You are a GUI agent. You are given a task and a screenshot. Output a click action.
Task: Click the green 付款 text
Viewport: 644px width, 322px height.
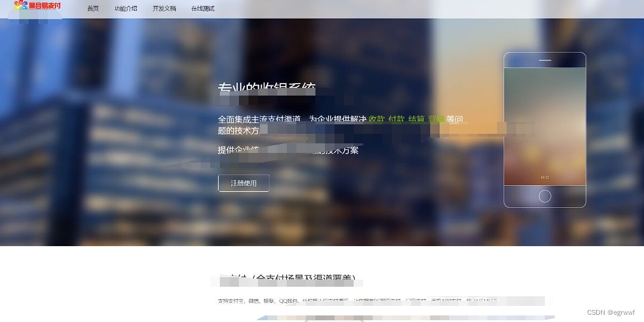pyautogui.click(x=396, y=119)
